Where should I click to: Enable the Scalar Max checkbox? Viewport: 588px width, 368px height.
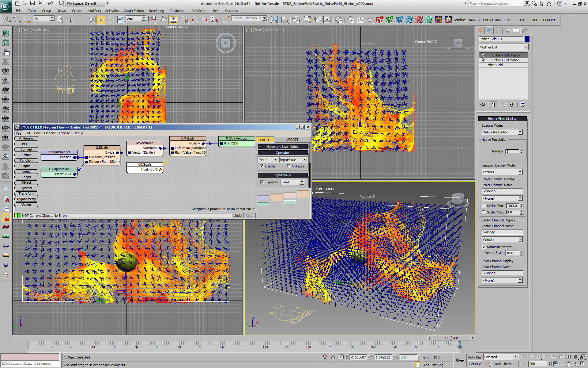[484, 212]
